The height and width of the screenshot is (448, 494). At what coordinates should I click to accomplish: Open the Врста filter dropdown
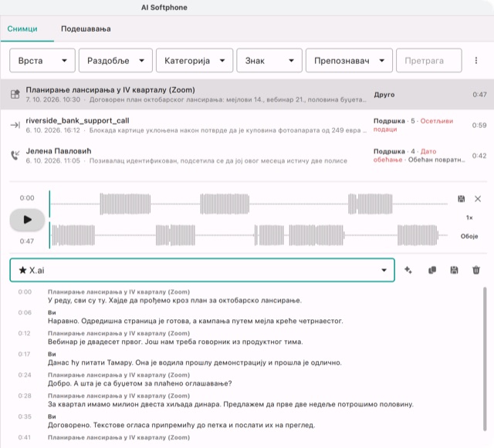pyautogui.click(x=42, y=60)
